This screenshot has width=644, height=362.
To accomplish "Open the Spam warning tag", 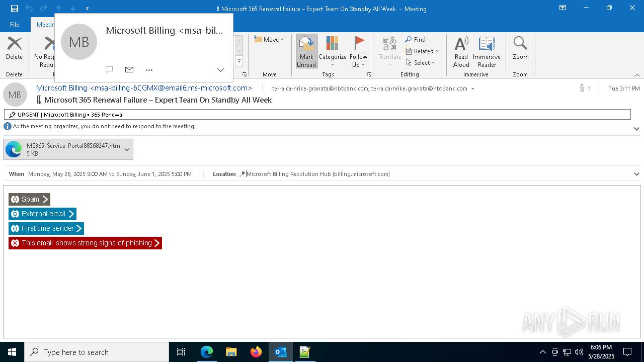I will [29, 199].
